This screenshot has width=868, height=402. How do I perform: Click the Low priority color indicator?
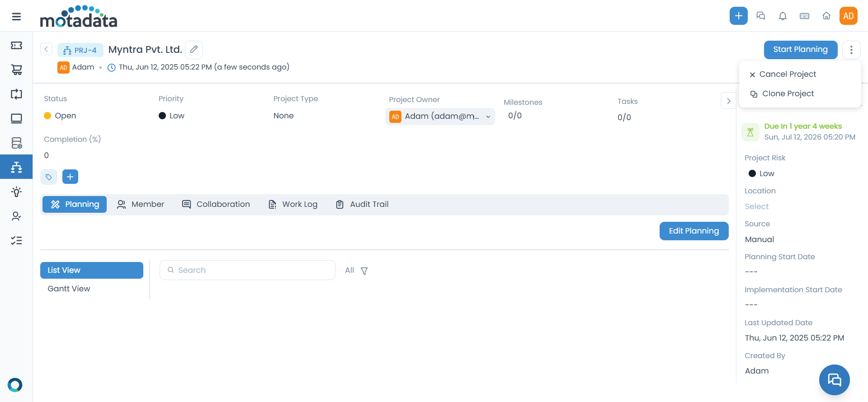[162, 116]
